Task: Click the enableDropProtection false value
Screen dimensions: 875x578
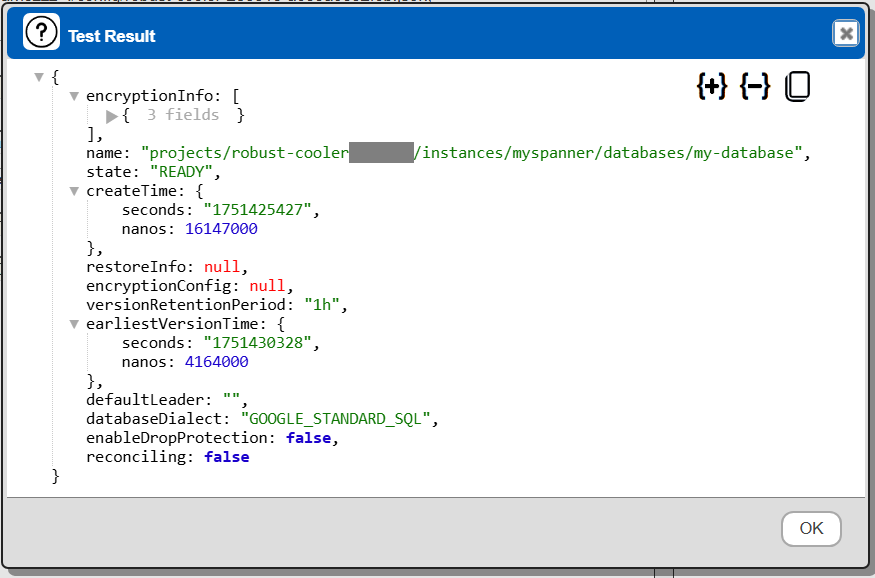Action: [x=309, y=438]
